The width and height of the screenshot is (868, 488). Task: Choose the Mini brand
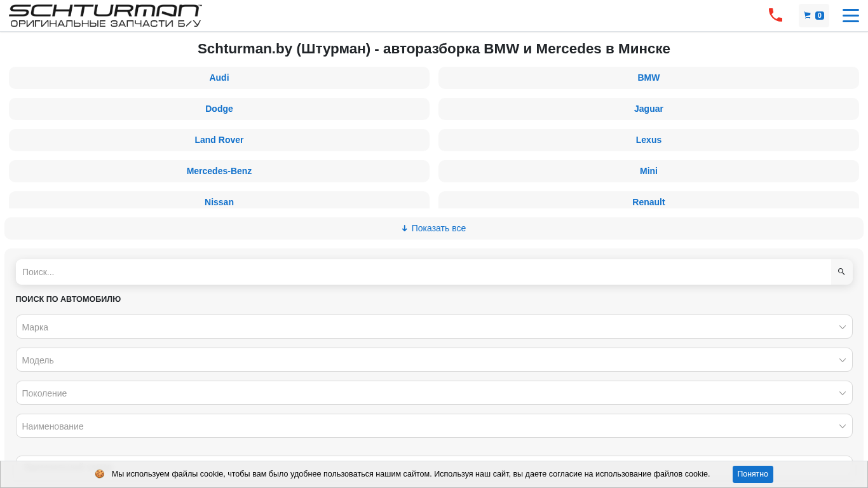click(x=649, y=171)
